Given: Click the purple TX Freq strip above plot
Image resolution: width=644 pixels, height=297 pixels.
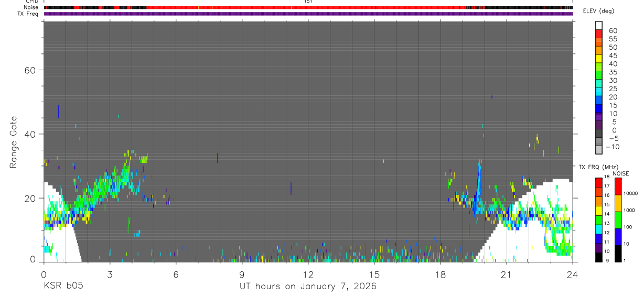Looking at the screenshot, I should pyautogui.click(x=308, y=14).
